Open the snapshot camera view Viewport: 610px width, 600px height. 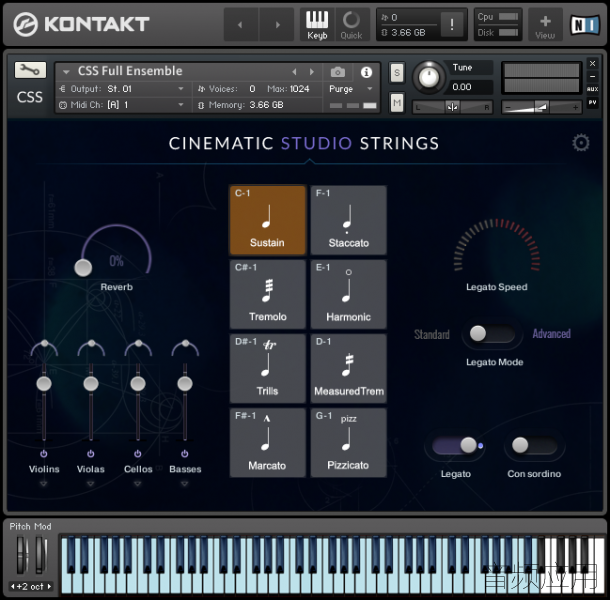tap(338, 72)
